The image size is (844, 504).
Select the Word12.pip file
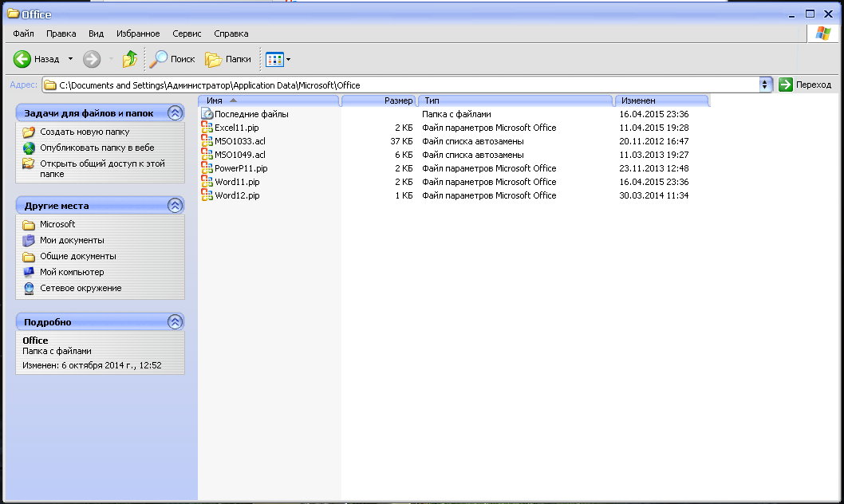coord(237,195)
